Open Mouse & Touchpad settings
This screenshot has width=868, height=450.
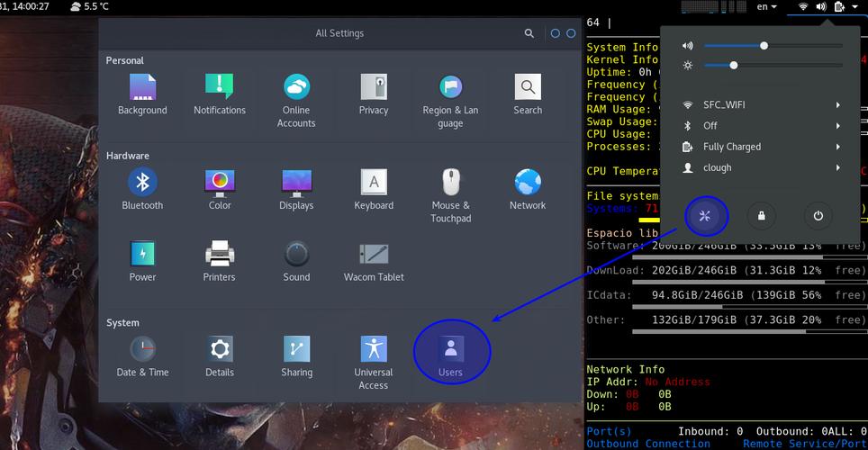click(450, 196)
